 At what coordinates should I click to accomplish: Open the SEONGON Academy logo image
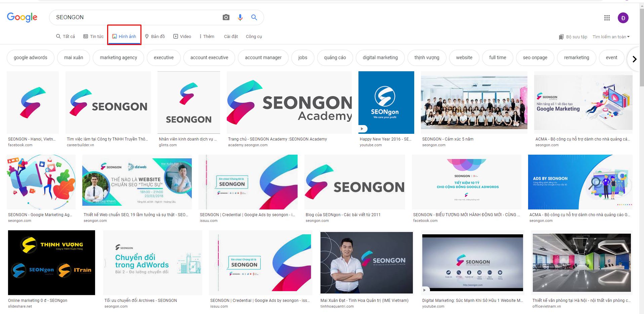click(x=289, y=103)
